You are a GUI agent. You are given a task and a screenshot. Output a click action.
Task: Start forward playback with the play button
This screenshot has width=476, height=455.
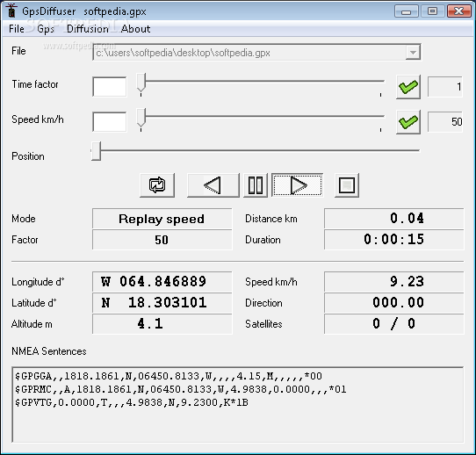point(298,185)
